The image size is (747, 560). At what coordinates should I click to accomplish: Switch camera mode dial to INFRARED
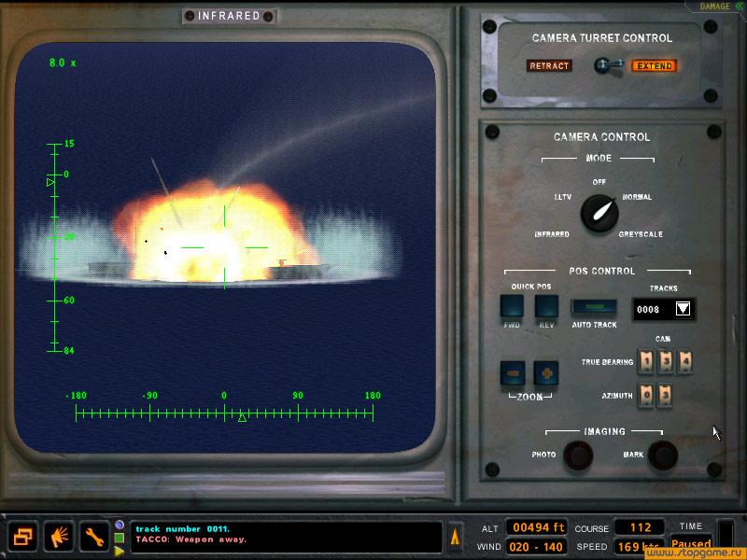pyautogui.click(x=554, y=234)
